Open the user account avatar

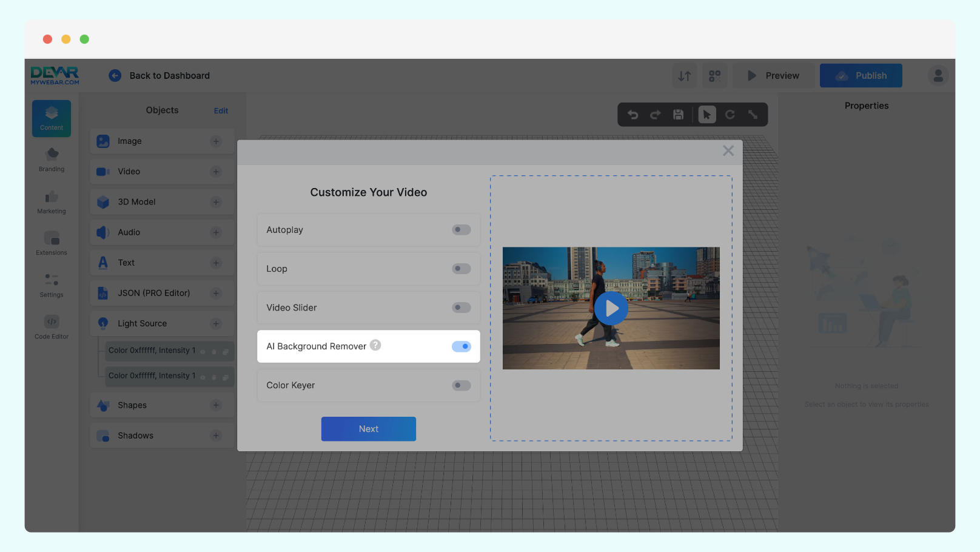pos(938,75)
